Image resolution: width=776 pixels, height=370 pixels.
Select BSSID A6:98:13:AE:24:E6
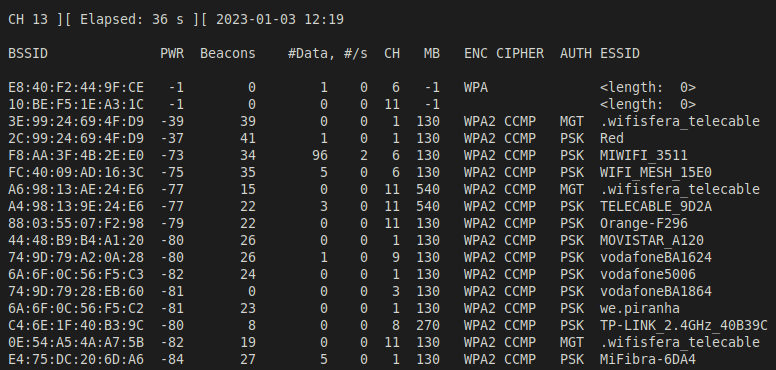click(76, 189)
